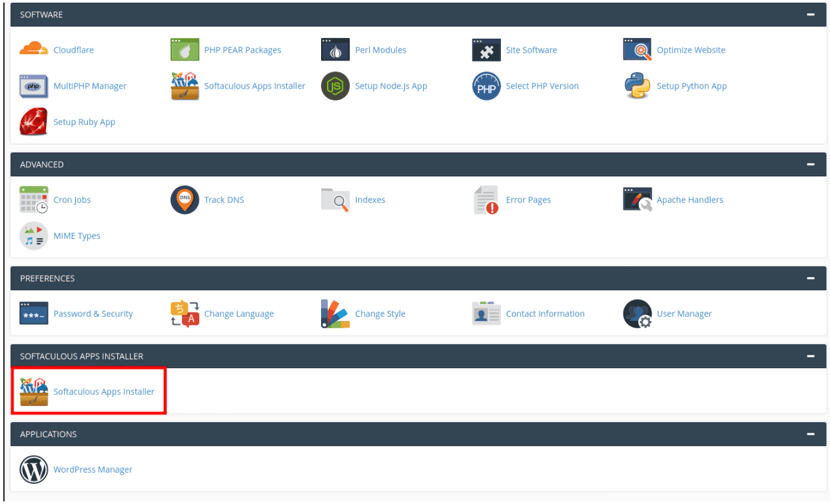Open the Cloudflare icon

[x=34, y=50]
